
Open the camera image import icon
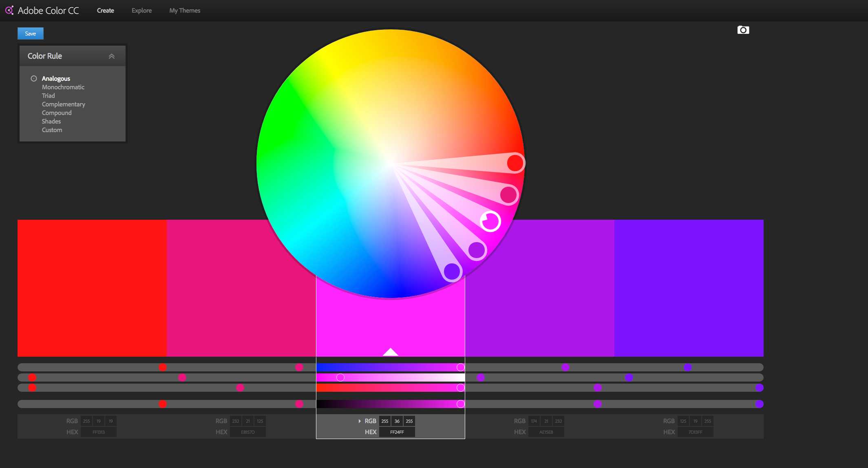pos(743,30)
